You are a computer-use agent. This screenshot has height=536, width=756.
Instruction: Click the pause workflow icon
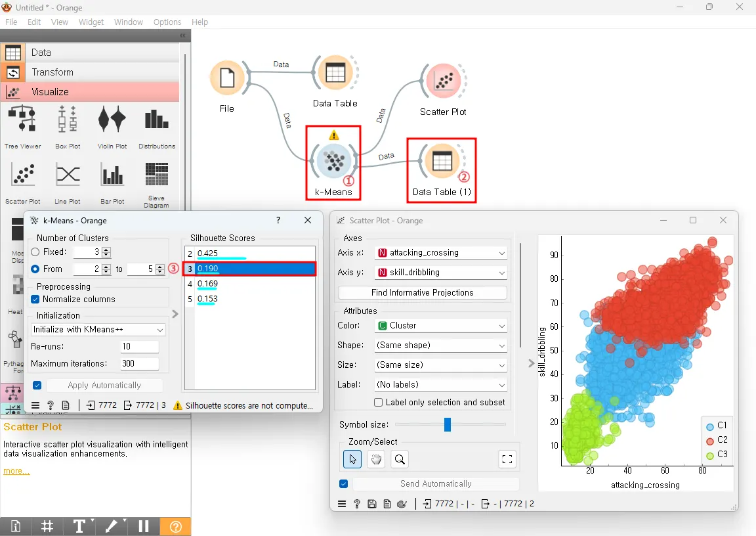tap(144, 526)
